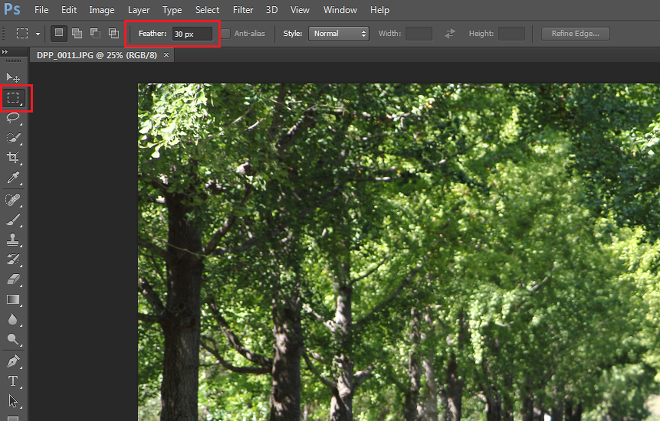Toggle the Anti-alias checkbox

click(x=226, y=34)
